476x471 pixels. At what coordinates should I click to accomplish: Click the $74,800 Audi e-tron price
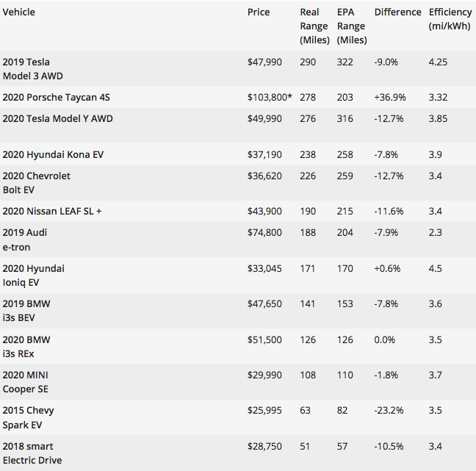[x=264, y=232]
